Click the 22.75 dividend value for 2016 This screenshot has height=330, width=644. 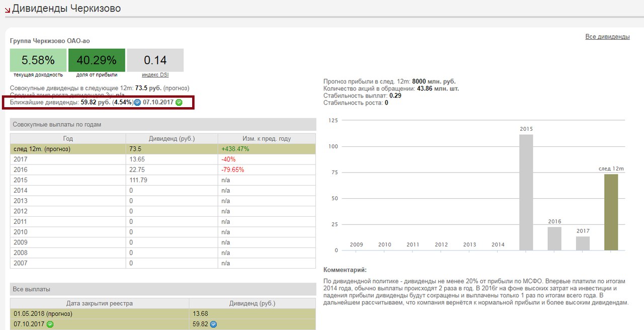(137, 170)
